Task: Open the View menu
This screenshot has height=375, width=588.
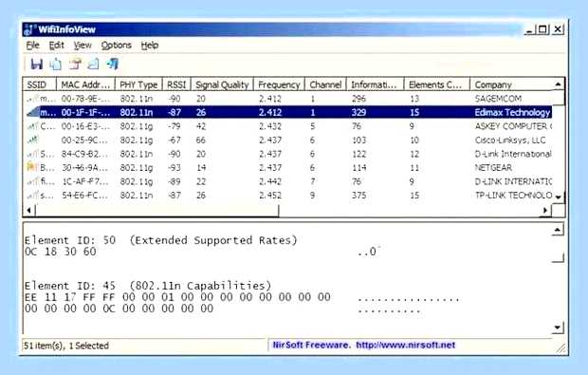Action: point(83,46)
